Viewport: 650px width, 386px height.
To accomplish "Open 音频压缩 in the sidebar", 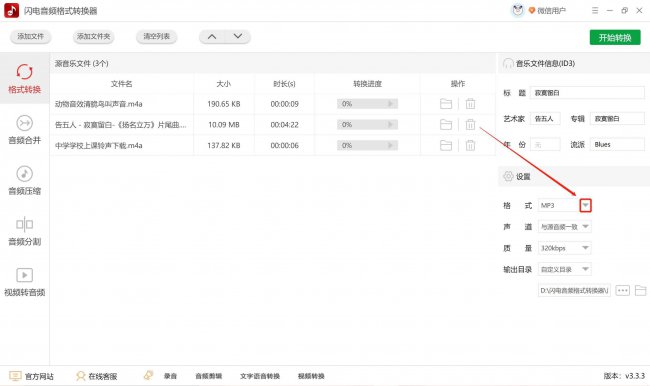I will (24, 180).
